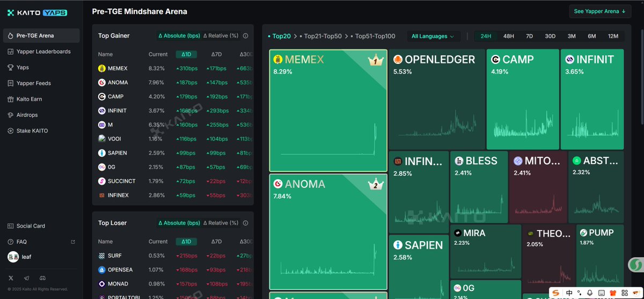Select Top Gainer Absolute (bps) mode
The height and width of the screenshot is (299, 644).
179,36
